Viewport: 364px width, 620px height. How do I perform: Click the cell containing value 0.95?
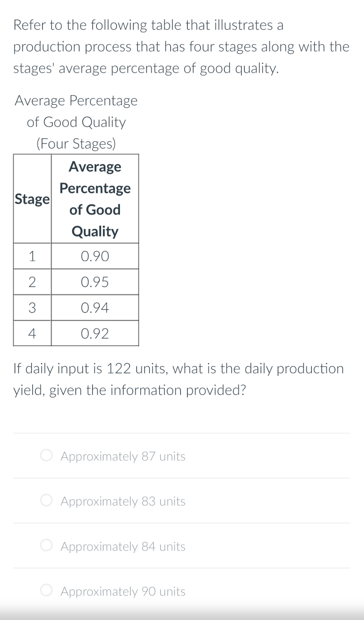95,282
